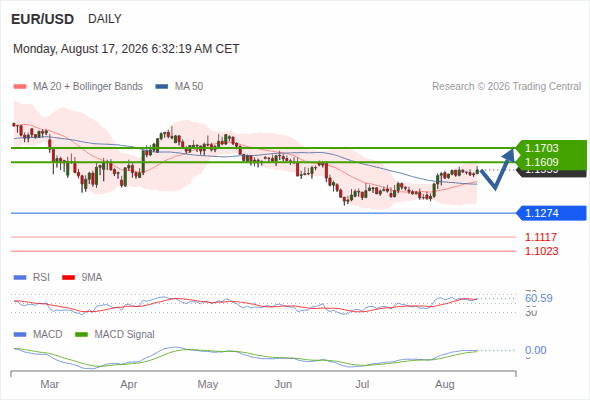Click the MA 50 blue legend swatch

[x=162, y=87]
